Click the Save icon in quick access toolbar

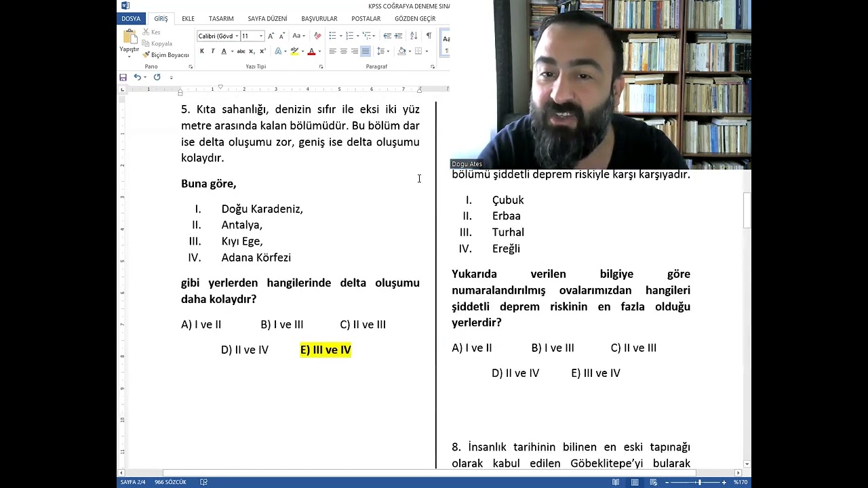tap(123, 77)
